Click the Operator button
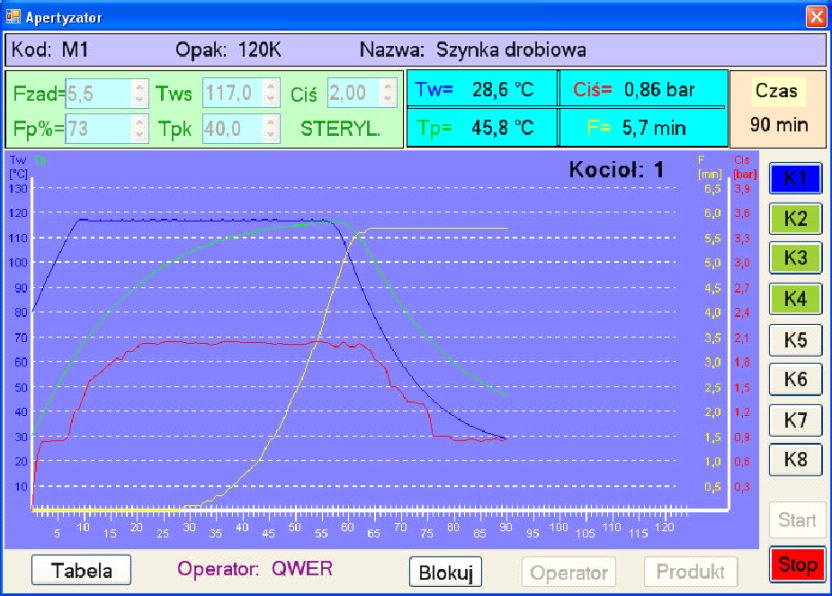The image size is (832, 596). click(569, 572)
